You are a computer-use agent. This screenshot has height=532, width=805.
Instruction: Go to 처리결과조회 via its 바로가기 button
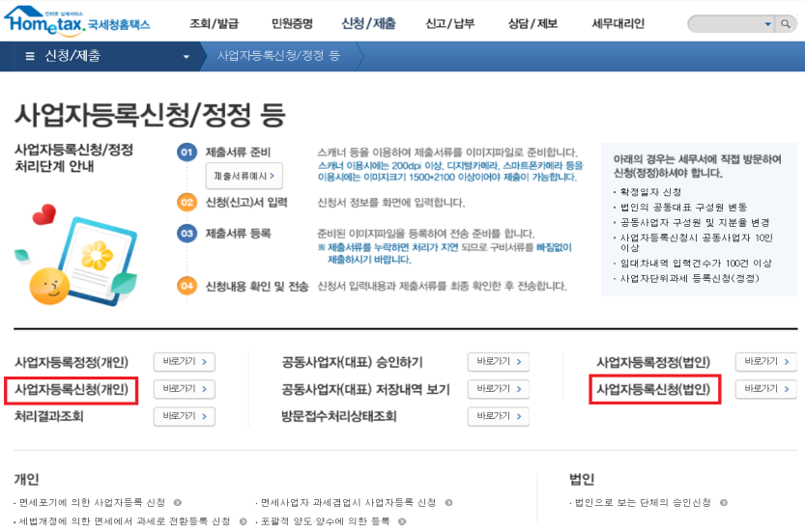pyautogui.click(x=185, y=416)
